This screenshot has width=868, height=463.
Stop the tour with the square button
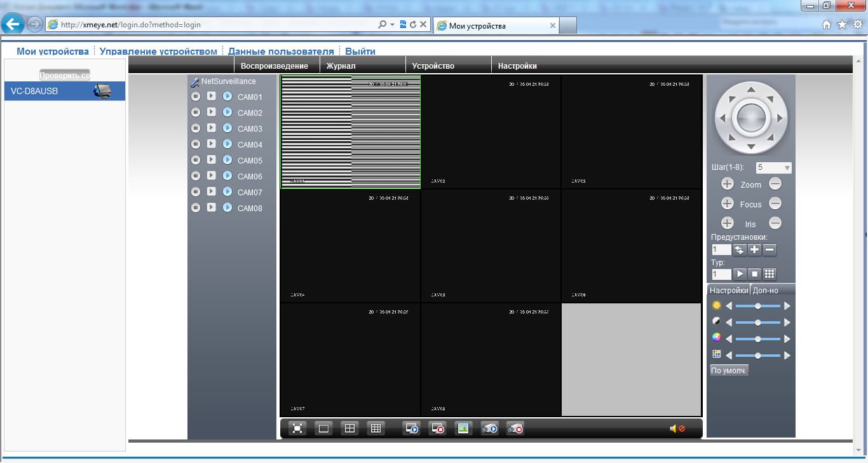[754, 274]
